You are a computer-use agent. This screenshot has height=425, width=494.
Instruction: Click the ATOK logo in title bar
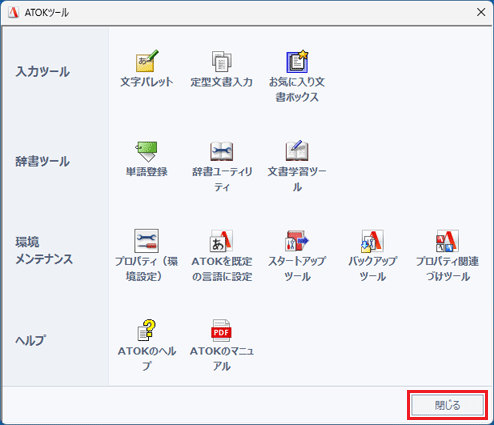pos(13,12)
